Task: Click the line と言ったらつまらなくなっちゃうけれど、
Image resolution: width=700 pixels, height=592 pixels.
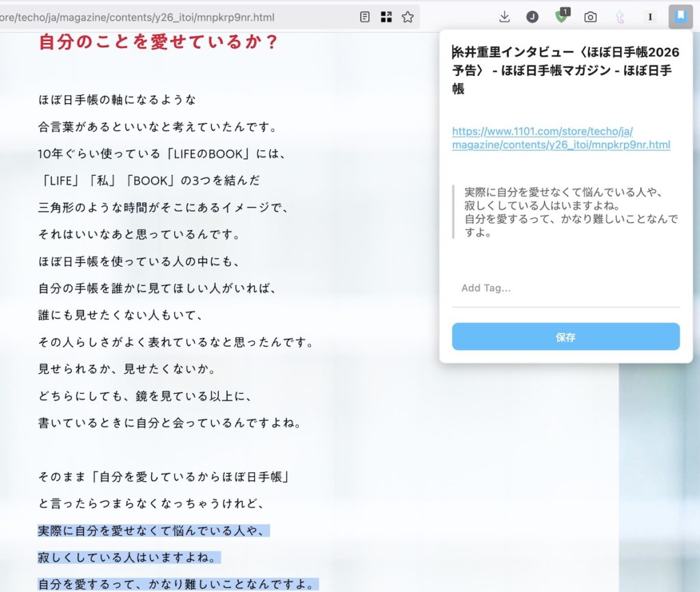Action: pyautogui.click(x=152, y=504)
